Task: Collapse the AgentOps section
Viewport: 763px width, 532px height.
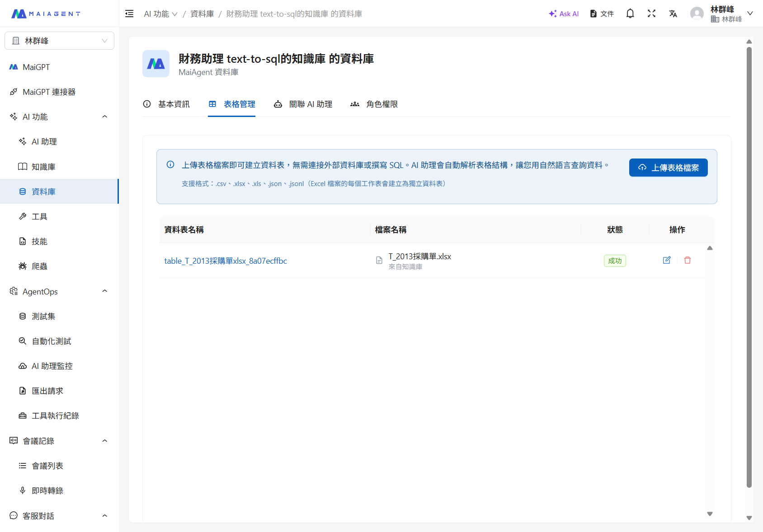Action: point(104,291)
